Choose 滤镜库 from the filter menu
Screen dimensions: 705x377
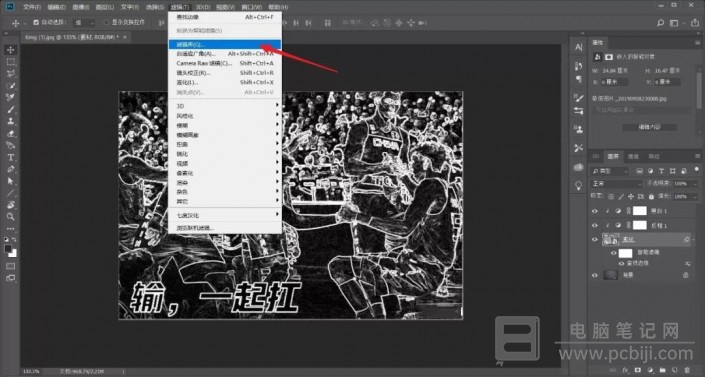point(225,45)
